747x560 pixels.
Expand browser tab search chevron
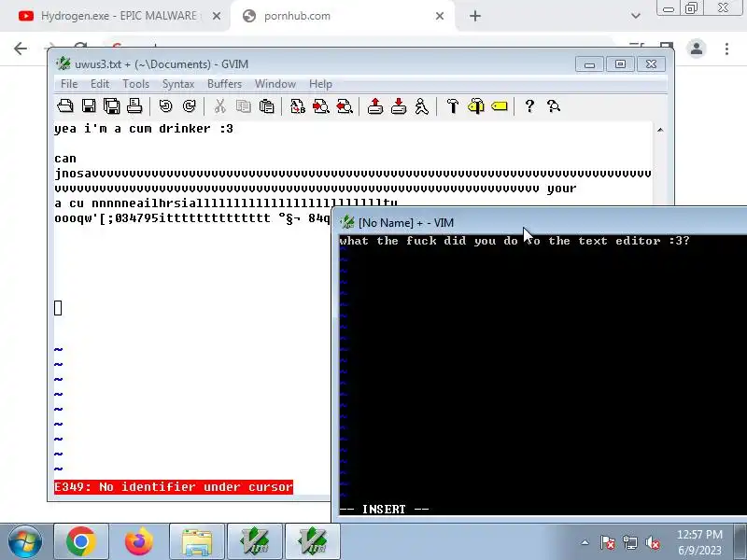point(636,16)
